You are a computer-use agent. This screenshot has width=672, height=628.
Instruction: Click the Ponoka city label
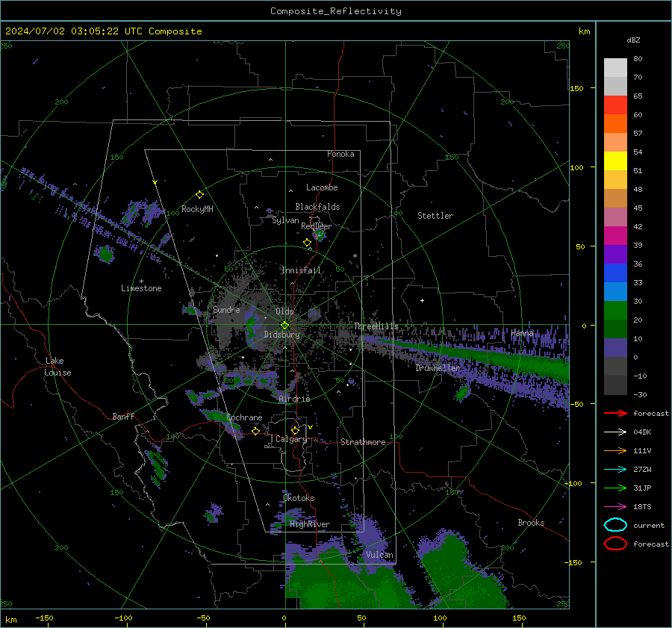340,154
